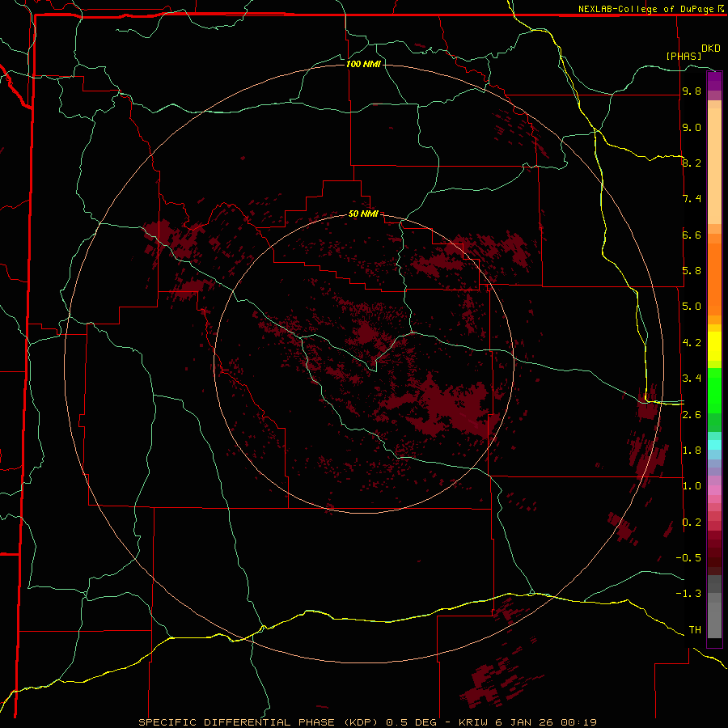Screen dimensions: 728x728
Task: Click the 7.4 scale label
Action: (x=692, y=199)
